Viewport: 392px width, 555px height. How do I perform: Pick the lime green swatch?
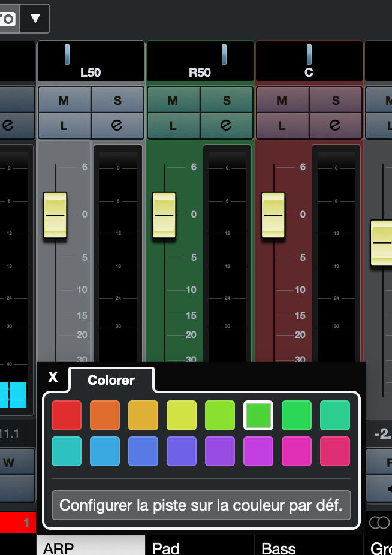point(220,415)
